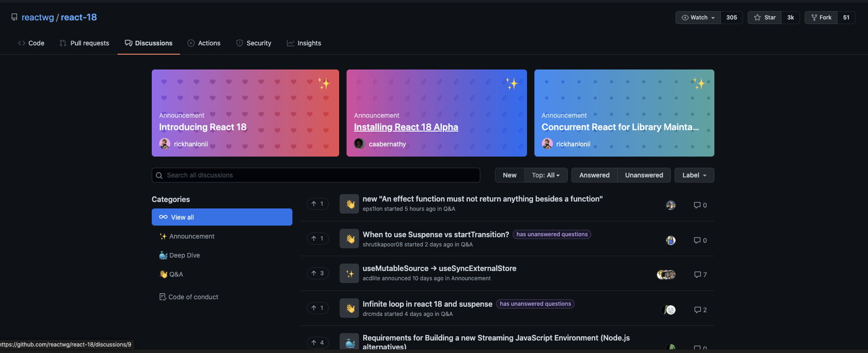Open 2 comments on Infinite loop discussion
This screenshot has height=353, width=868.
pos(701,310)
